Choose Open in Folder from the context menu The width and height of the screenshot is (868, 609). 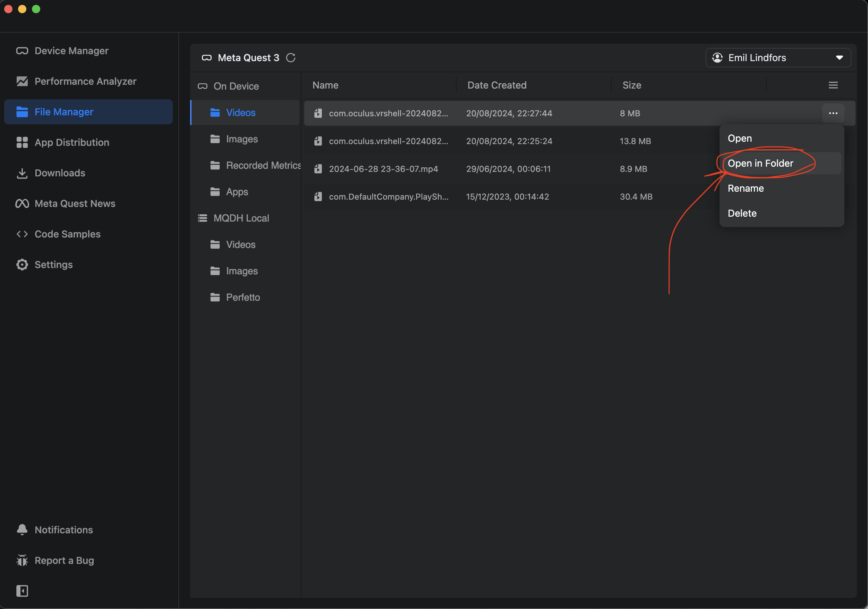[760, 164]
